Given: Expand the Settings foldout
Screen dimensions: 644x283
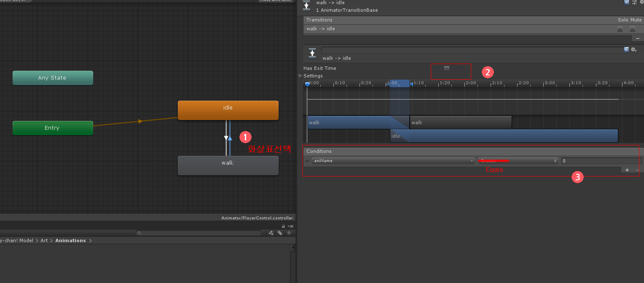Looking at the screenshot, I should tap(301, 76).
